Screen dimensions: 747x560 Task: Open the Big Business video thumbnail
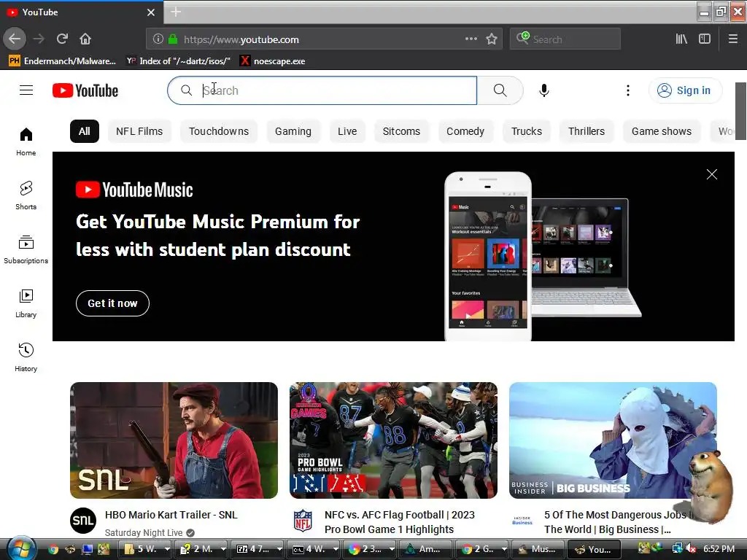tap(613, 440)
